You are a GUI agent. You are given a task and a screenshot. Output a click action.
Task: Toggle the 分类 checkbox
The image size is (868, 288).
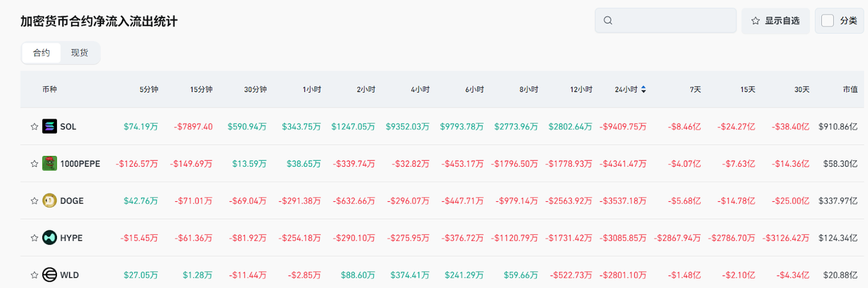827,21
